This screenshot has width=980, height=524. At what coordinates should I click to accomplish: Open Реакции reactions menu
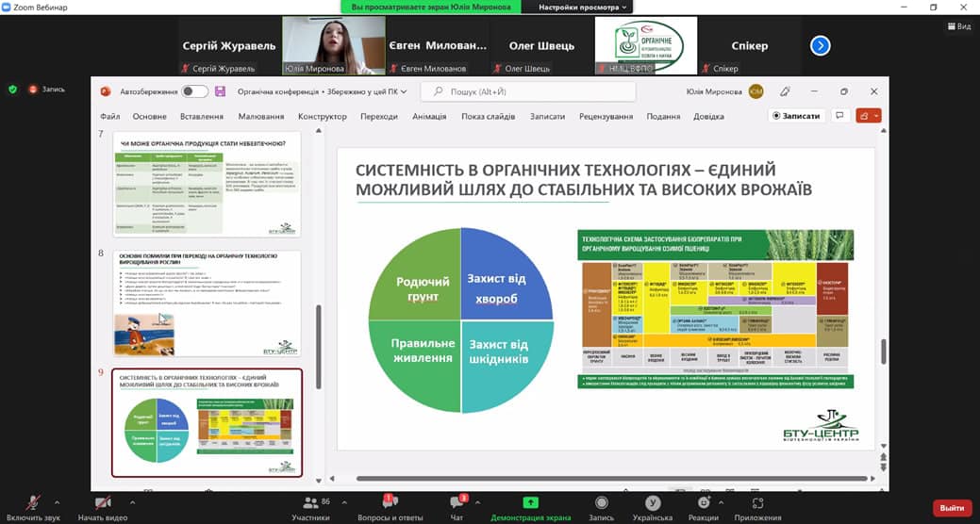point(703,502)
